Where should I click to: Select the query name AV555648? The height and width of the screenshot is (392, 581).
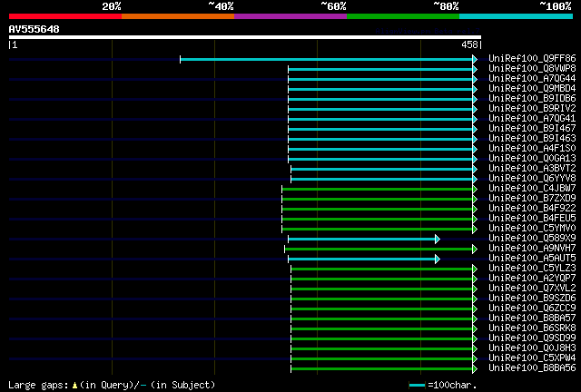(x=34, y=29)
